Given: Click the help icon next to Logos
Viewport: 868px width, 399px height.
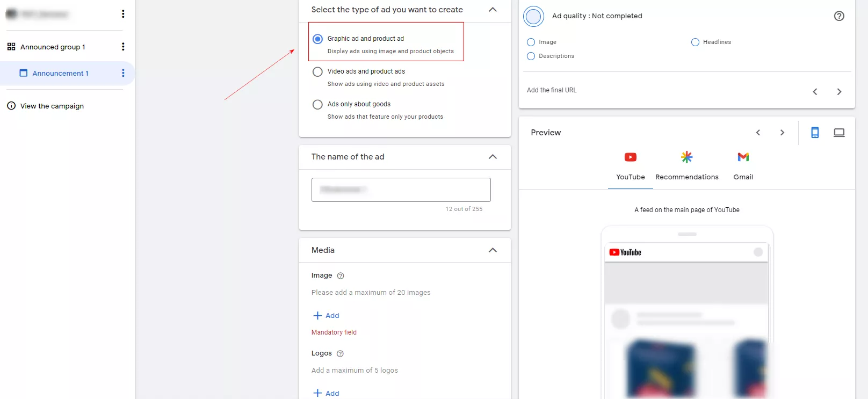Looking at the screenshot, I should pos(340,354).
